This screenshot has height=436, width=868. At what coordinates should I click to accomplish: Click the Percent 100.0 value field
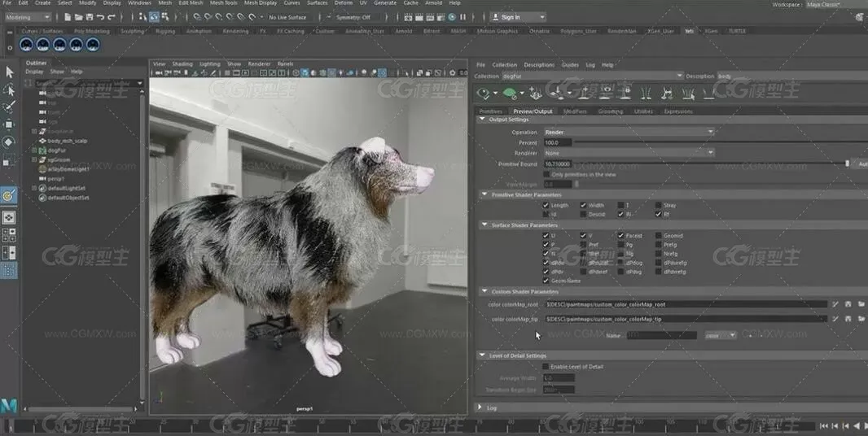point(557,142)
